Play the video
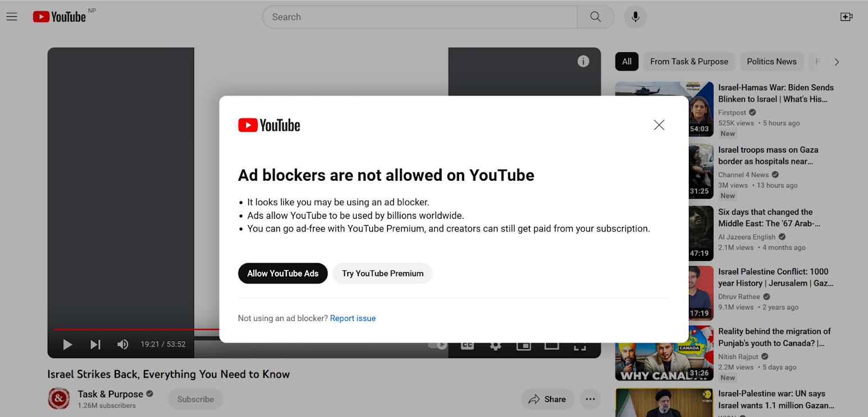This screenshot has height=417, width=868. tap(67, 345)
